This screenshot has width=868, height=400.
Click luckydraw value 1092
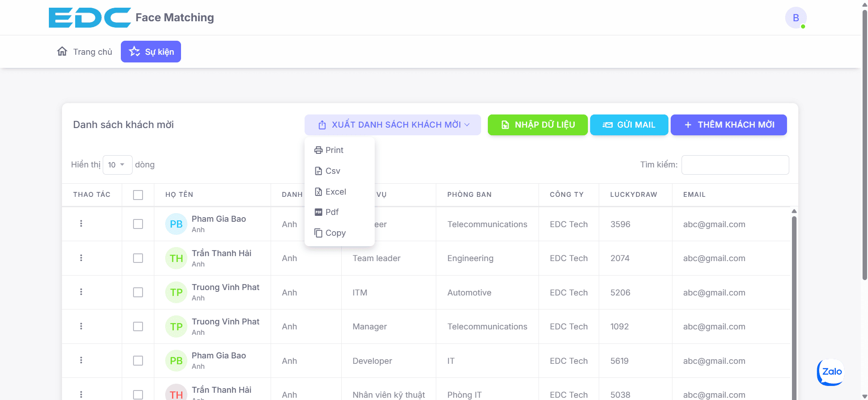(x=620, y=327)
